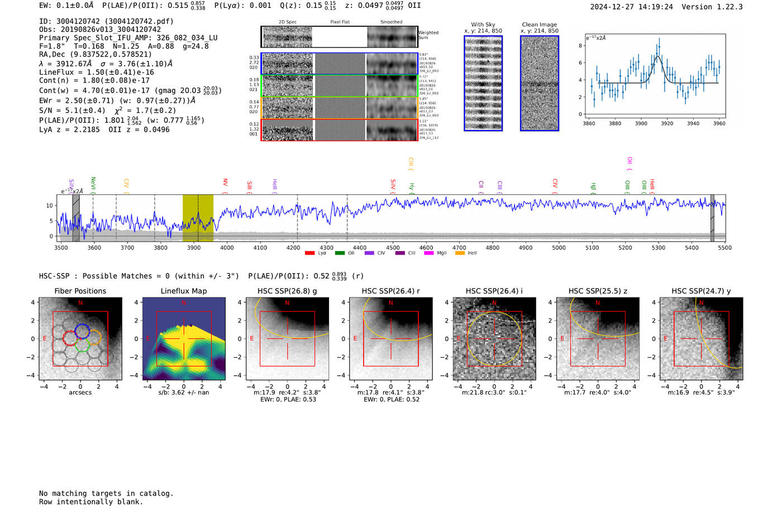The width and height of the screenshot is (782, 532).
Task: Click the 'Smoothed' column header
Action: (x=392, y=22)
